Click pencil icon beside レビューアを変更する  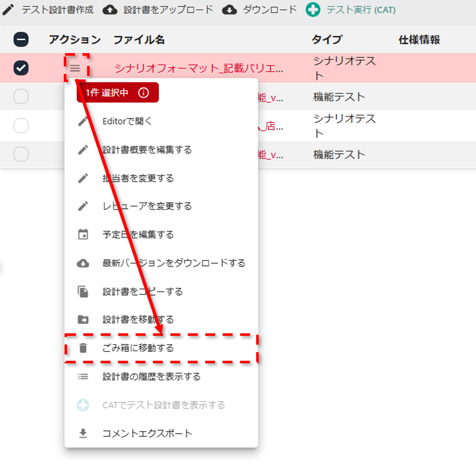pyautogui.click(x=83, y=206)
